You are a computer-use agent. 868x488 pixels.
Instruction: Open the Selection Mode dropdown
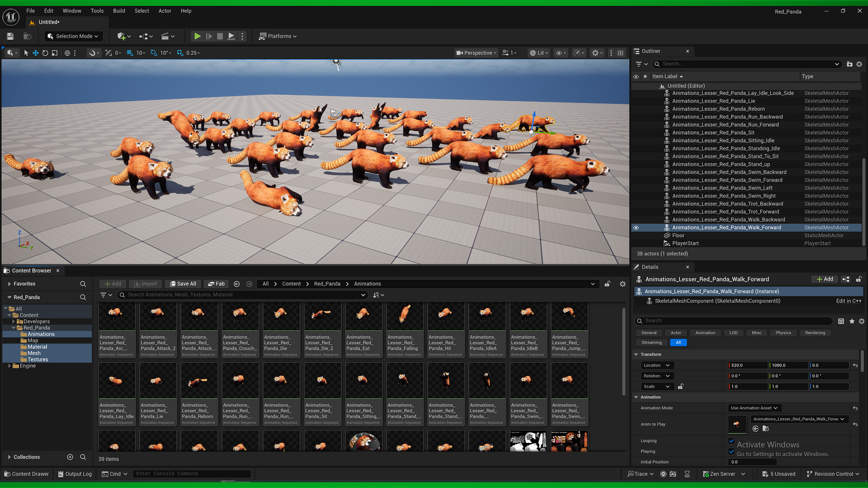tap(73, 36)
